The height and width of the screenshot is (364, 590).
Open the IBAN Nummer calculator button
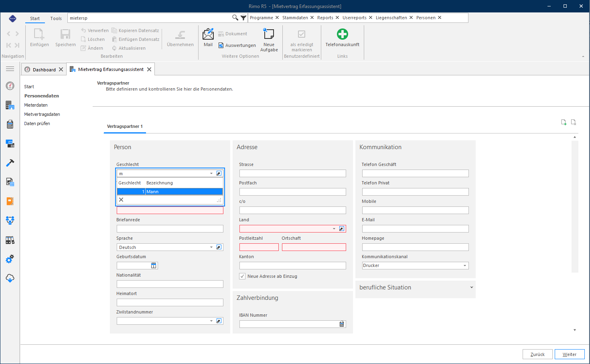[x=342, y=324]
